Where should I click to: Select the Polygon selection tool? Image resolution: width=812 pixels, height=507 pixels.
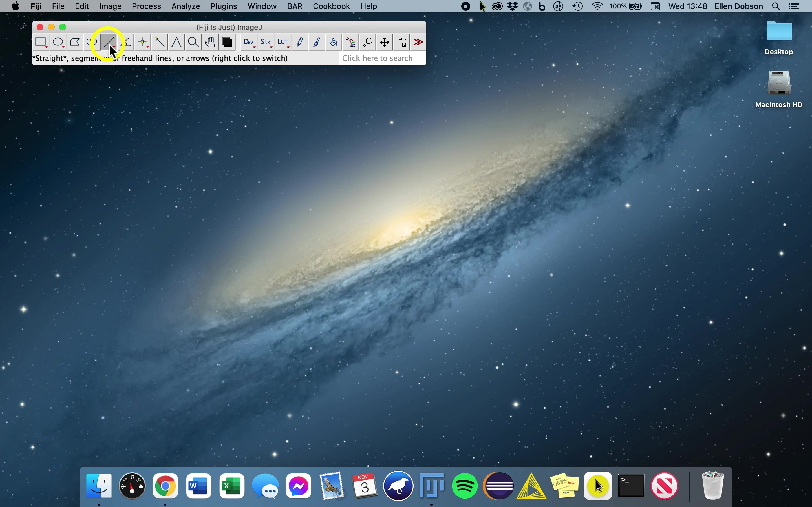[x=75, y=42]
